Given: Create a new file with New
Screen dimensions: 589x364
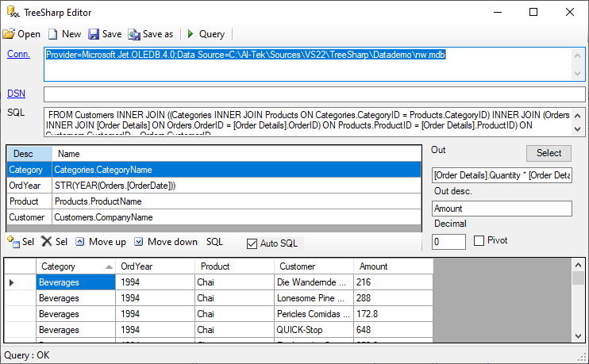Looking at the screenshot, I should 64,34.
